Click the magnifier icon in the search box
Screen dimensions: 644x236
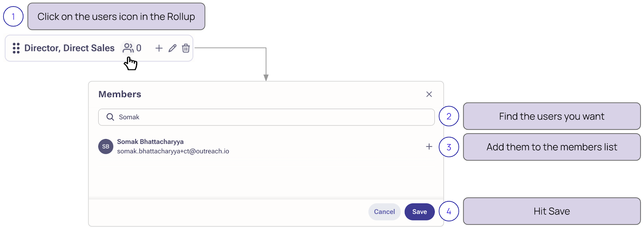[110, 117]
